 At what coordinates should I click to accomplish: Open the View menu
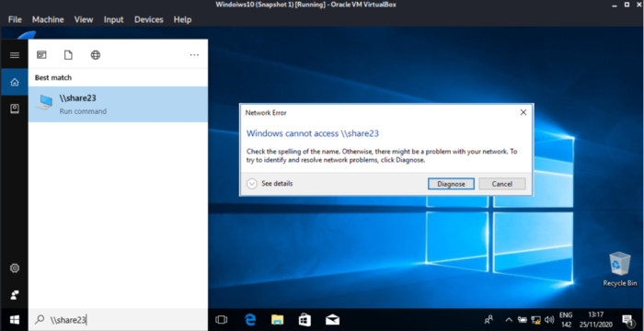click(84, 19)
